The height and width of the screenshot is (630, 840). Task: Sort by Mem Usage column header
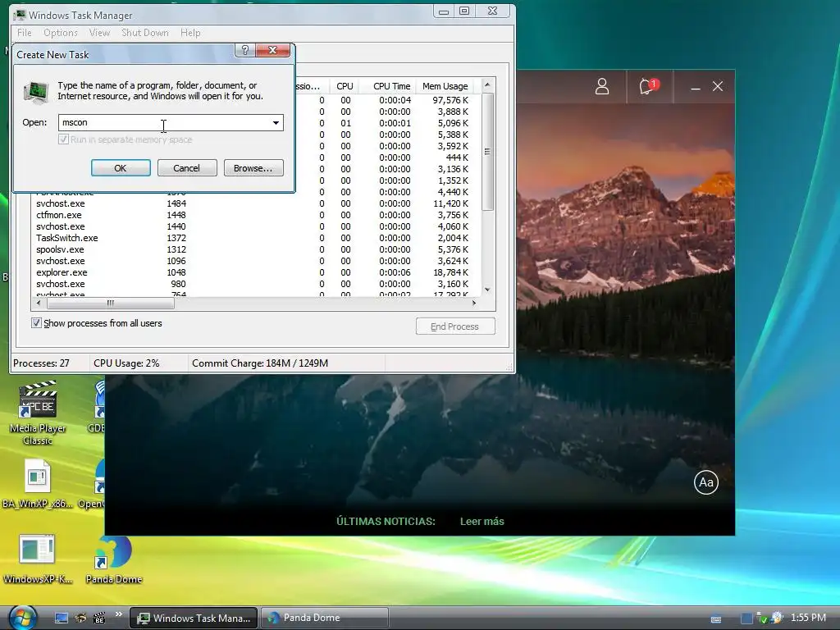pos(445,86)
